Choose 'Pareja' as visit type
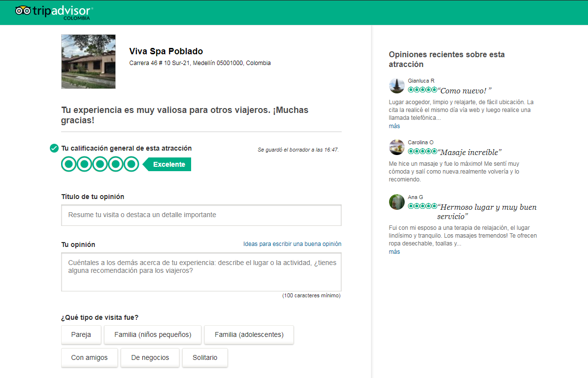The height and width of the screenshot is (378, 588). 81,335
